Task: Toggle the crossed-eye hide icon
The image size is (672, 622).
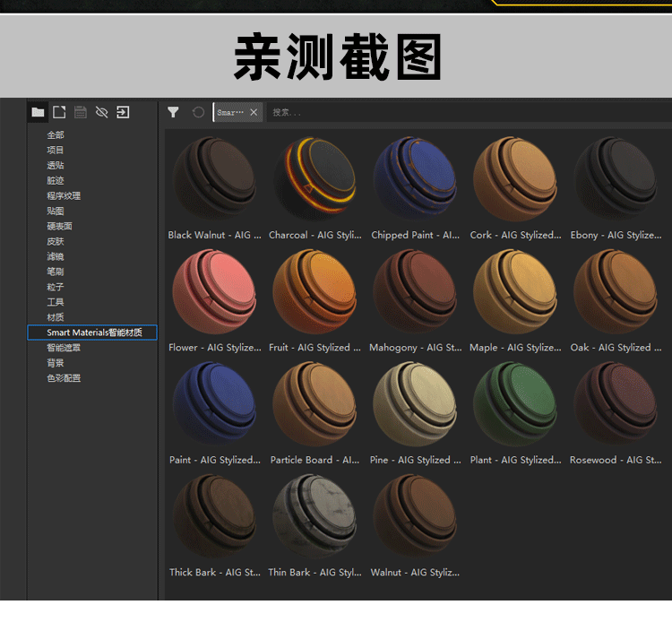Action: tap(101, 112)
